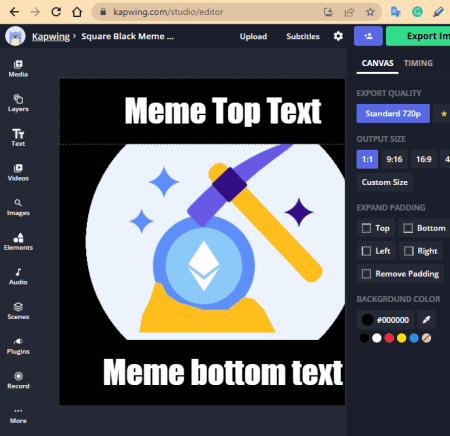Open the Elements panel

18,242
